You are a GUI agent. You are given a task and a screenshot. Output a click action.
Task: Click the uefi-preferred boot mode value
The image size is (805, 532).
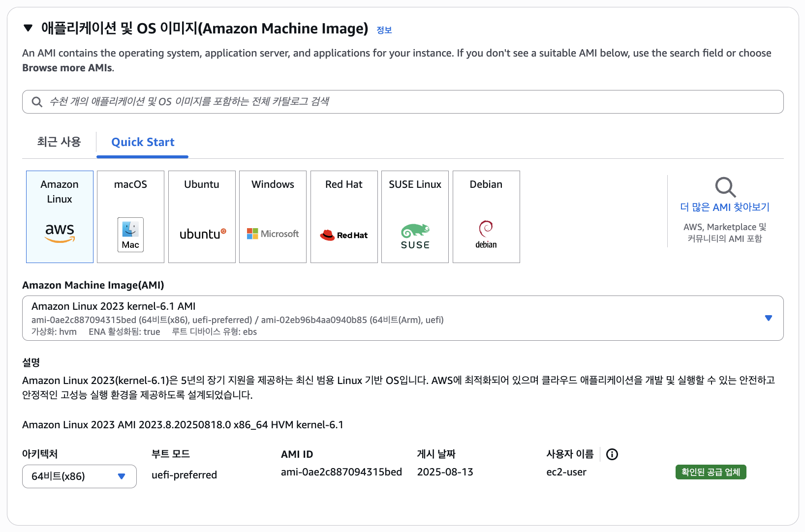click(x=184, y=475)
